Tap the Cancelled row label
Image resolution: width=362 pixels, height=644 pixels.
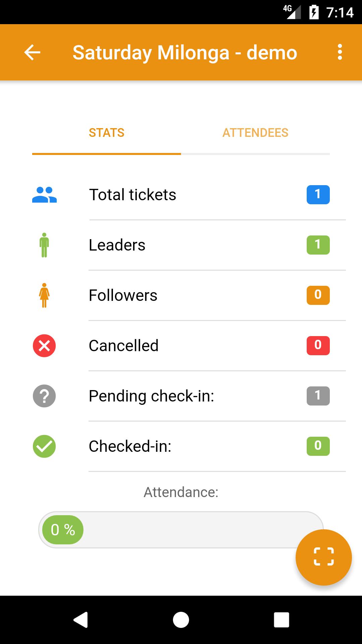[124, 346]
